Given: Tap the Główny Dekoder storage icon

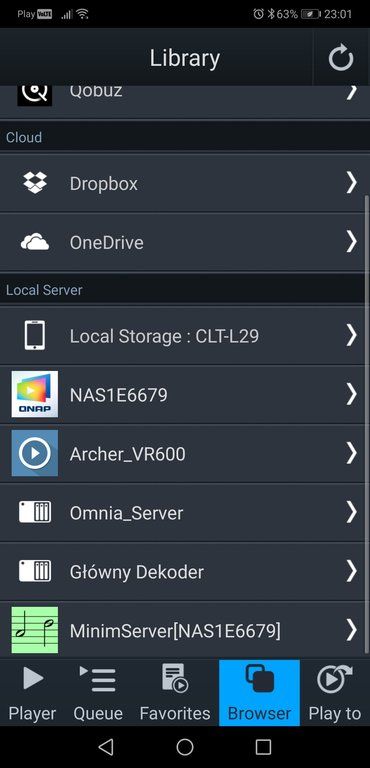Looking at the screenshot, I should [x=35, y=571].
